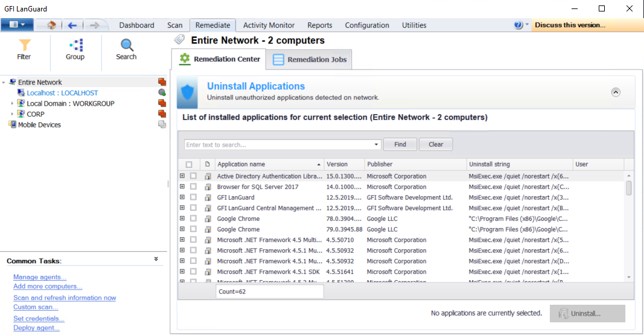Click the Uninstall Applications shield icon
Image resolution: width=644 pixels, height=335 pixels.
[x=187, y=92]
